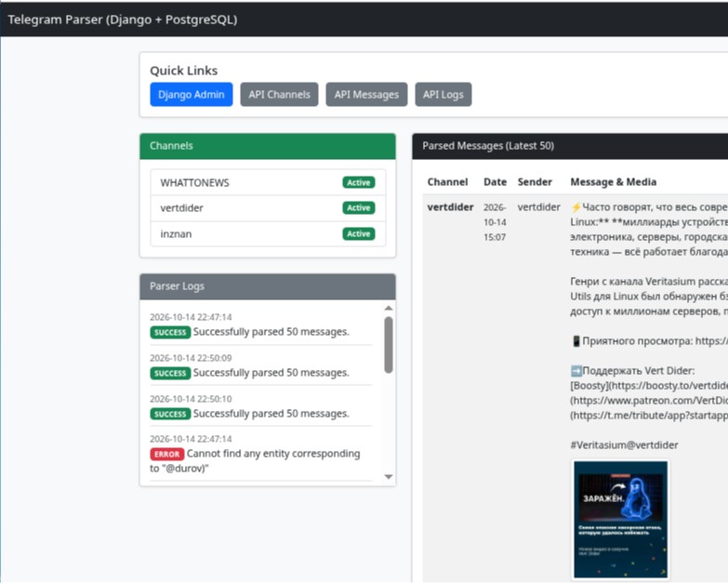Click the Parsed Messages (Latest 50) header

point(570,146)
